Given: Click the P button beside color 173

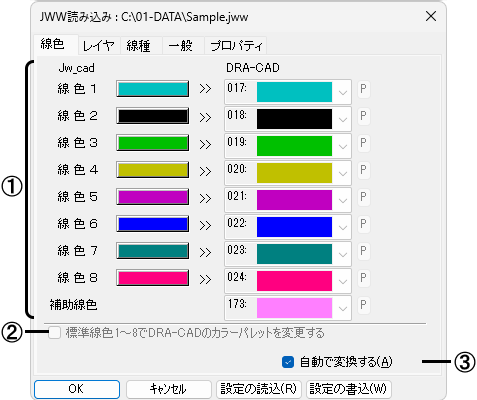Looking at the screenshot, I should [x=364, y=305].
